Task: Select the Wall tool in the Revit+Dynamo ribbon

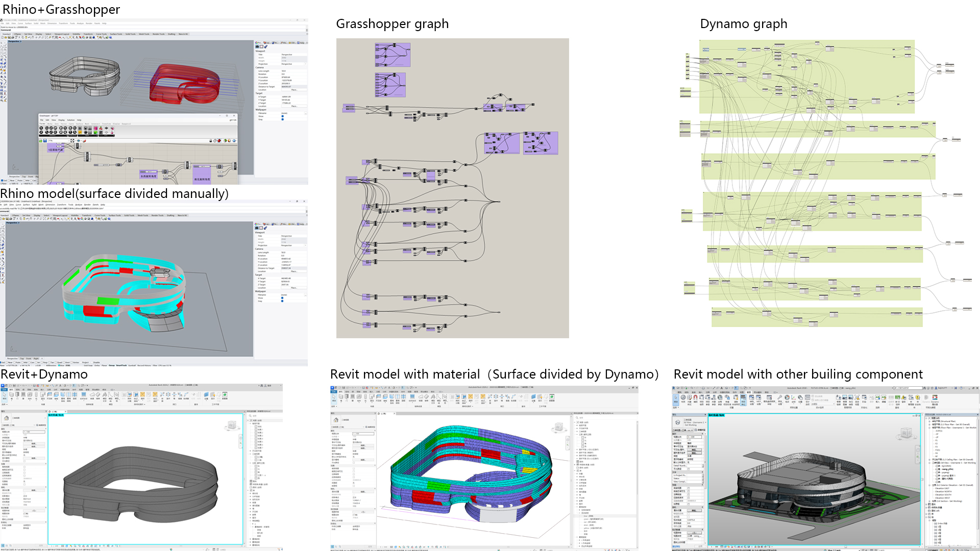Action: 11,394
